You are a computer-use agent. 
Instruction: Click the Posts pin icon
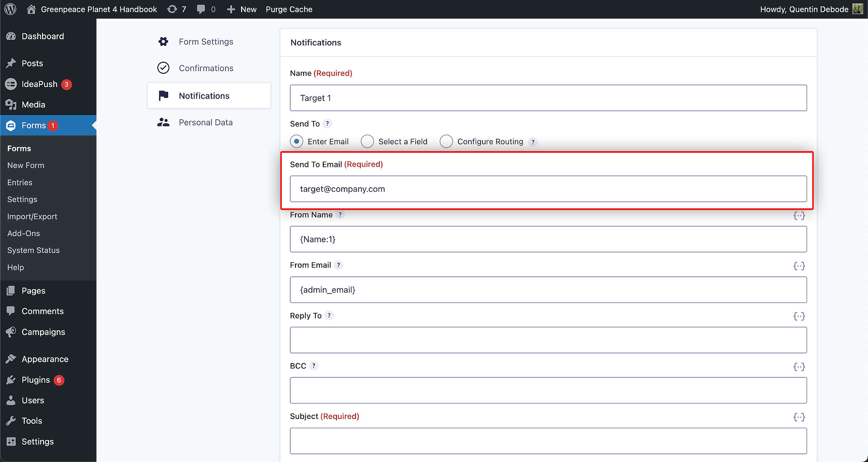(11, 63)
